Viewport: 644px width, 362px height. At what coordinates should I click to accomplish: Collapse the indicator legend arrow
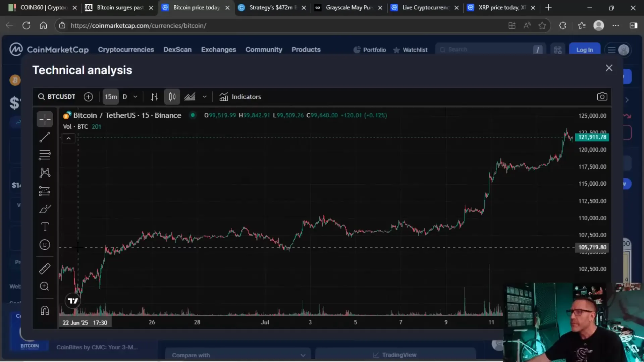click(x=68, y=138)
